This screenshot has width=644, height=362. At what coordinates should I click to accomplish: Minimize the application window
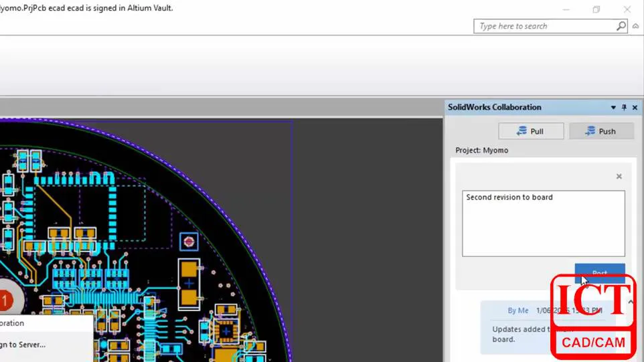tap(566, 9)
